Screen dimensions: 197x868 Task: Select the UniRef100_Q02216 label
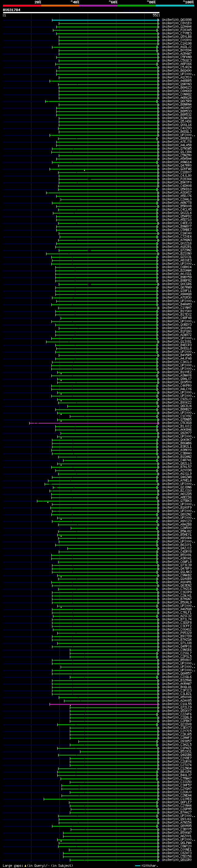coord(177,243)
